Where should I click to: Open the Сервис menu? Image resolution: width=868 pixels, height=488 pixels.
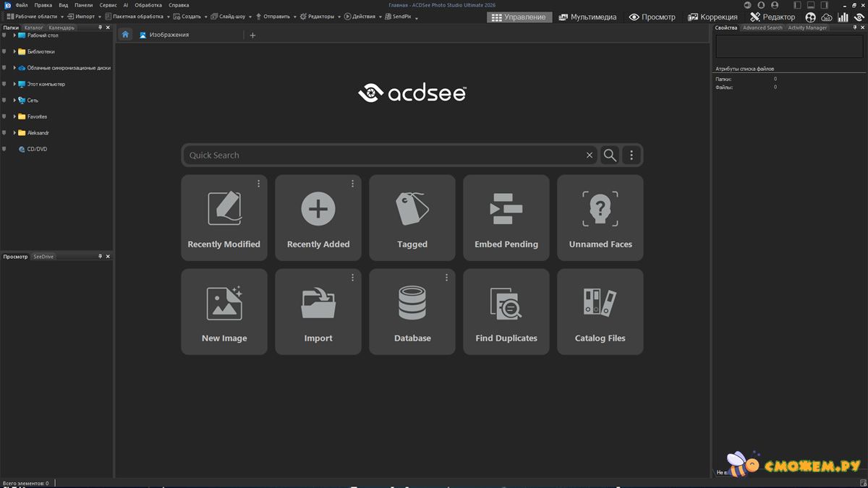(x=108, y=5)
